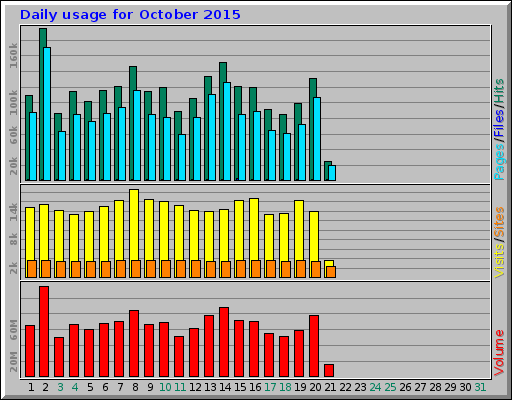This screenshot has height=400, width=512.
Task: Select the green day 3 axis label
Action: (60, 387)
